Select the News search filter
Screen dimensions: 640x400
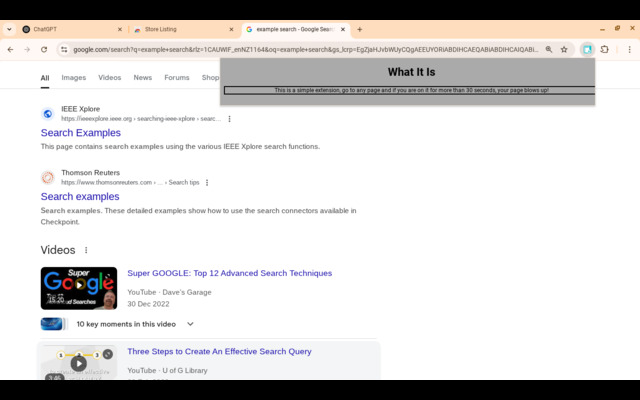142,78
